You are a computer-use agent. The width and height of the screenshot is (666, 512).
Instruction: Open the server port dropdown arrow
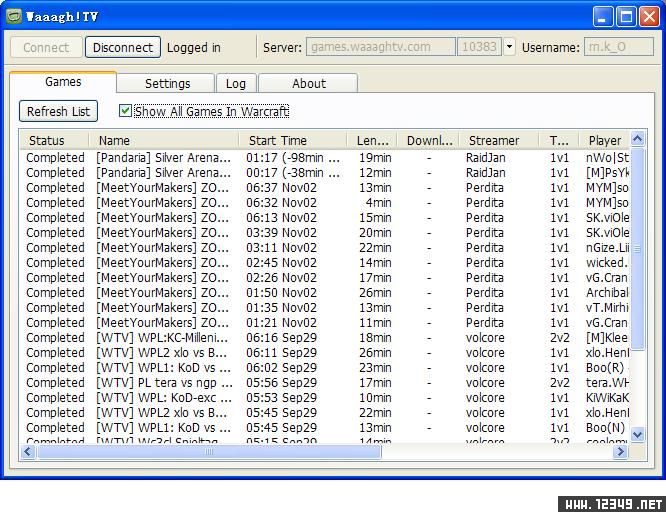click(x=509, y=47)
